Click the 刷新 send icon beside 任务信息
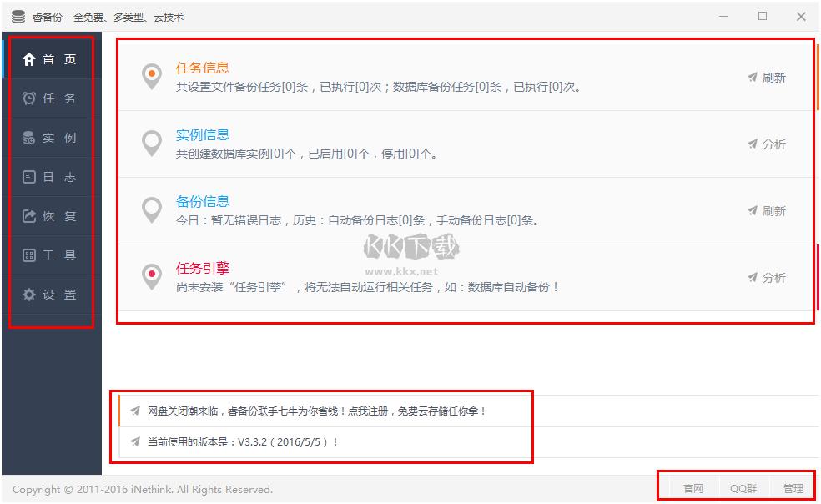Viewport: 821px width, 504px height. 753,76
